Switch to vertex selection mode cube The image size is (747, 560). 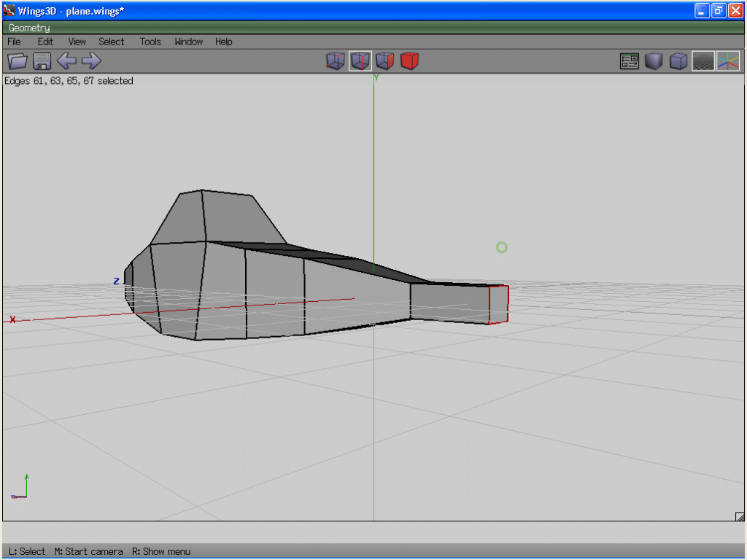[335, 61]
